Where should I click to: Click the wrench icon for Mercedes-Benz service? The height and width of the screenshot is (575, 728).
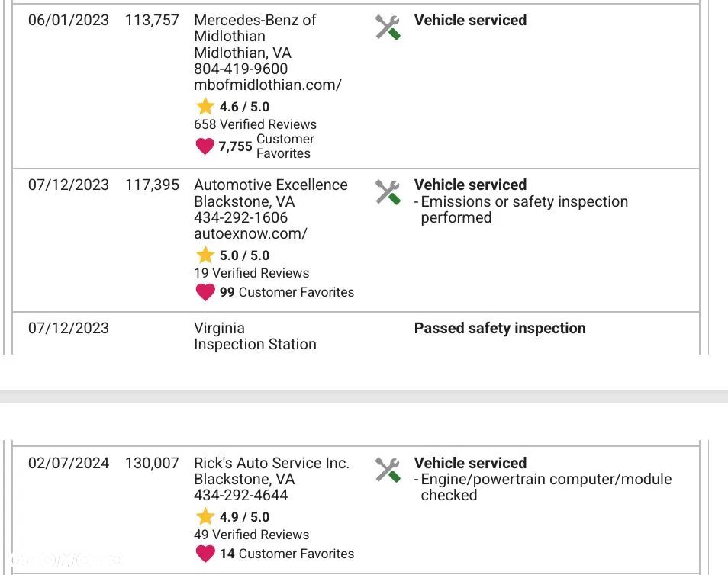(x=388, y=27)
